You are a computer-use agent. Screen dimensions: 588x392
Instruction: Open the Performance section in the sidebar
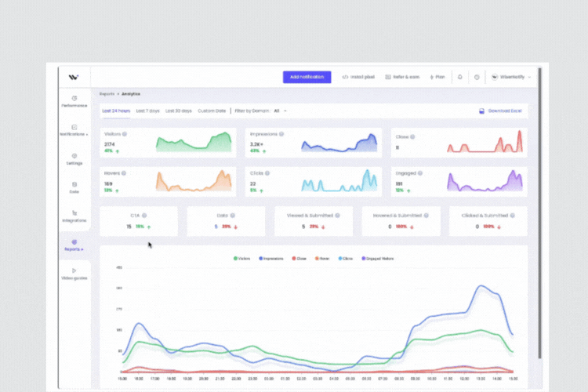(x=74, y=102)
